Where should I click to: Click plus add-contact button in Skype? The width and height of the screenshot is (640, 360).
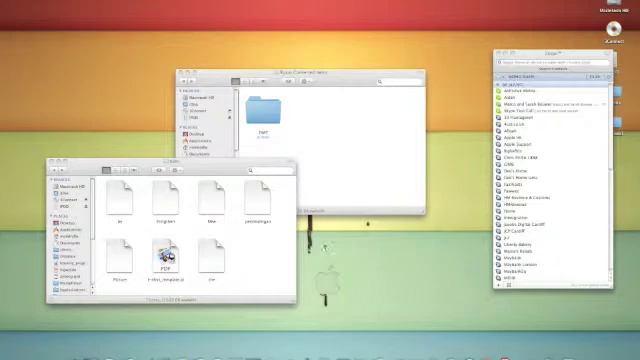pos(499,285)
